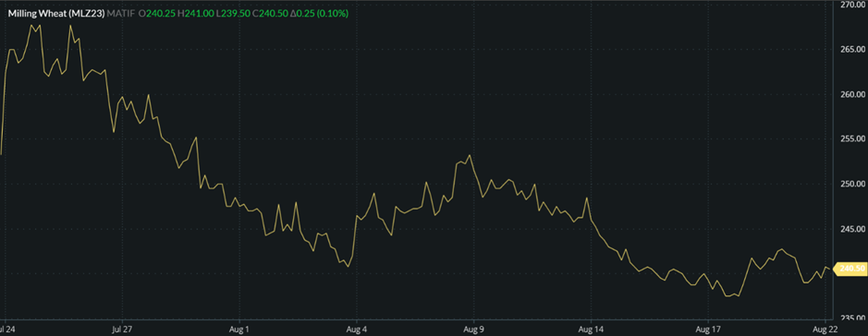Click the Aug 14 date label
868x336 pixels.
tap(592, 330)
